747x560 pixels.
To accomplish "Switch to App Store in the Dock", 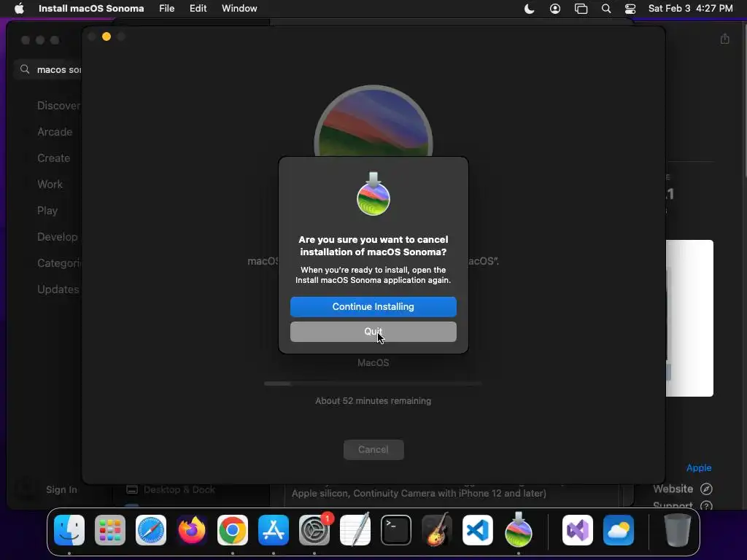I will click(274, 530).
